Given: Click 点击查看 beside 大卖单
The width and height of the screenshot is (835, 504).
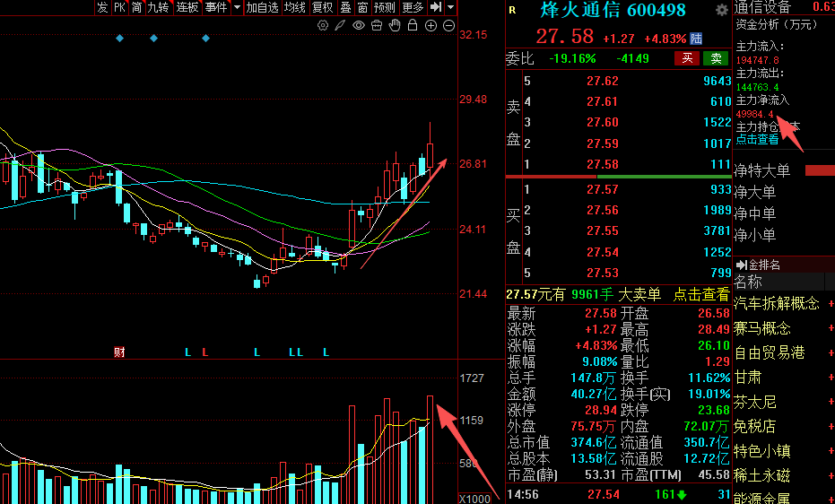Looking at the screenshot, I should click(700, 294).
